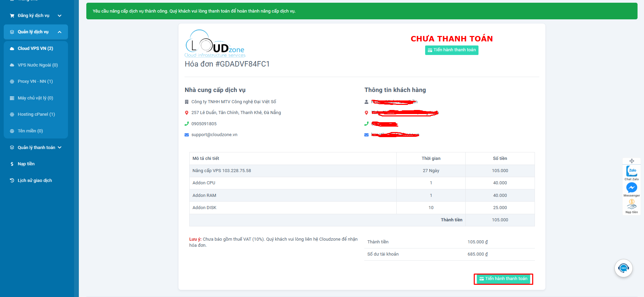Click the CloudZone logo
Image resolution: width=644 pixels, height=297 pixels.
pos(215,44)
